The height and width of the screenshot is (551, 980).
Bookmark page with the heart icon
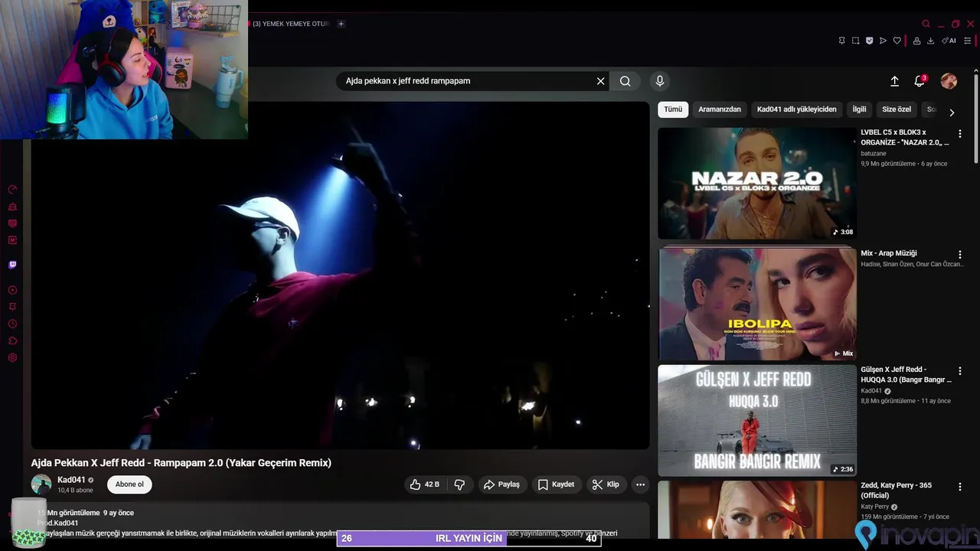click(x=897, y=41)
